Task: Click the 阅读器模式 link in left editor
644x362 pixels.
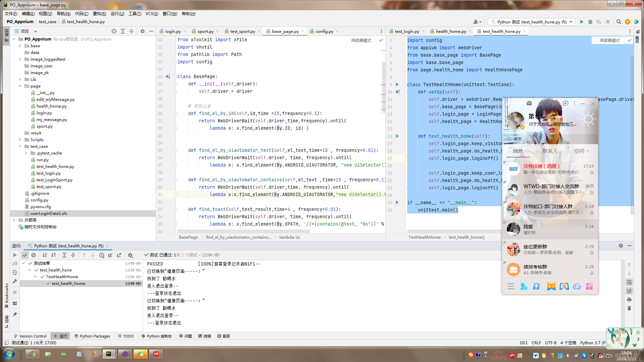Action: pos(361,40)
